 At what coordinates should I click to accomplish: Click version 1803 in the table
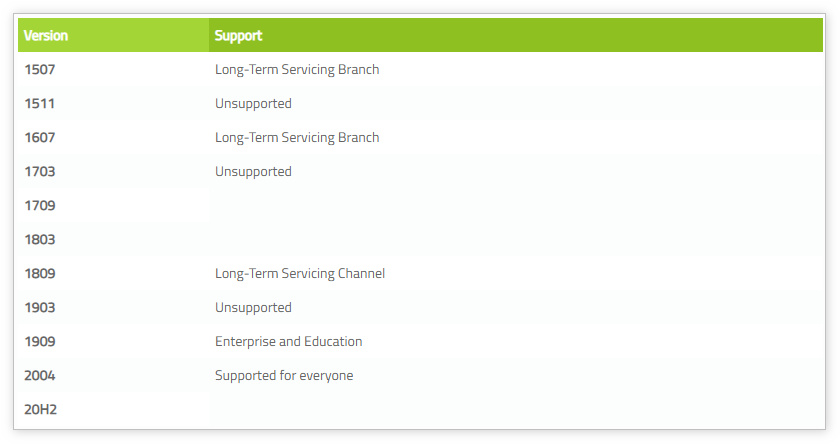point(40,240)
